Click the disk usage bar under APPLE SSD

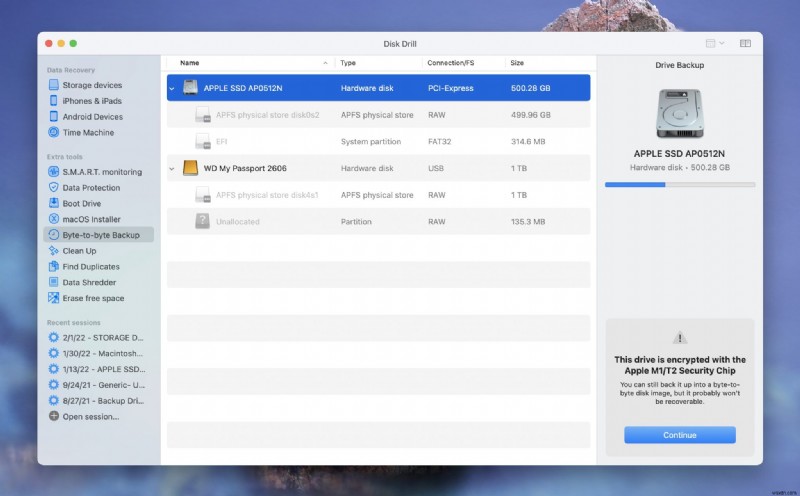[x=679, y=184]
